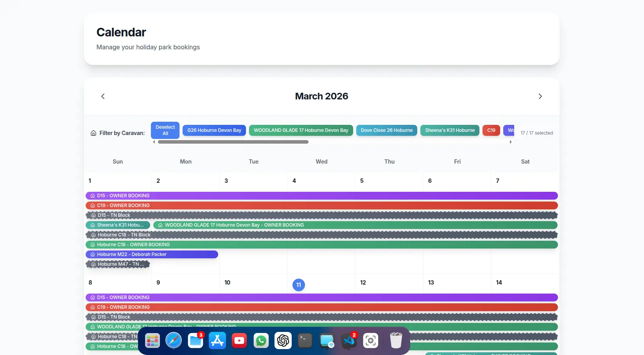
Task: Toggle the WOODLAND GLADE 17 Hoburne Devon Bay filter
Action: tap(301, 130)
